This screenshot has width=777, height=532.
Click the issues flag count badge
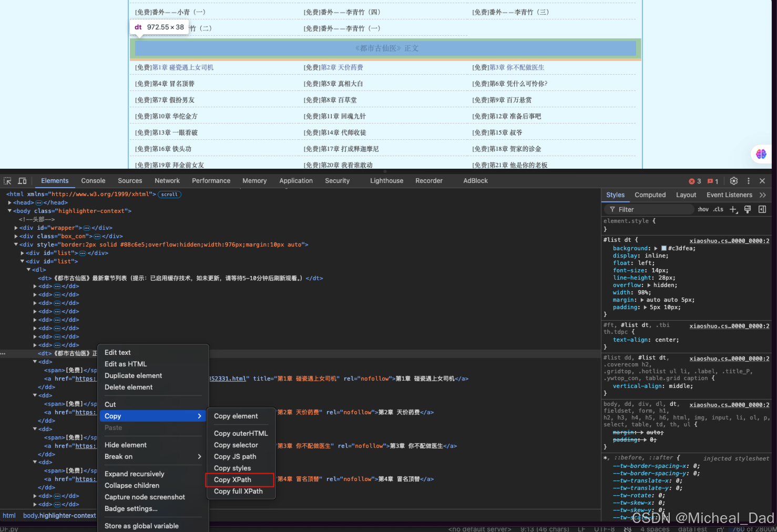tap(713, 181)
